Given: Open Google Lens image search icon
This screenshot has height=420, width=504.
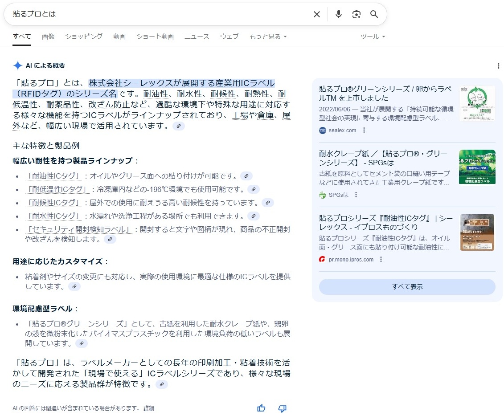Looking at the screenshot, I should pyautogui.click(x=356, y=14).
